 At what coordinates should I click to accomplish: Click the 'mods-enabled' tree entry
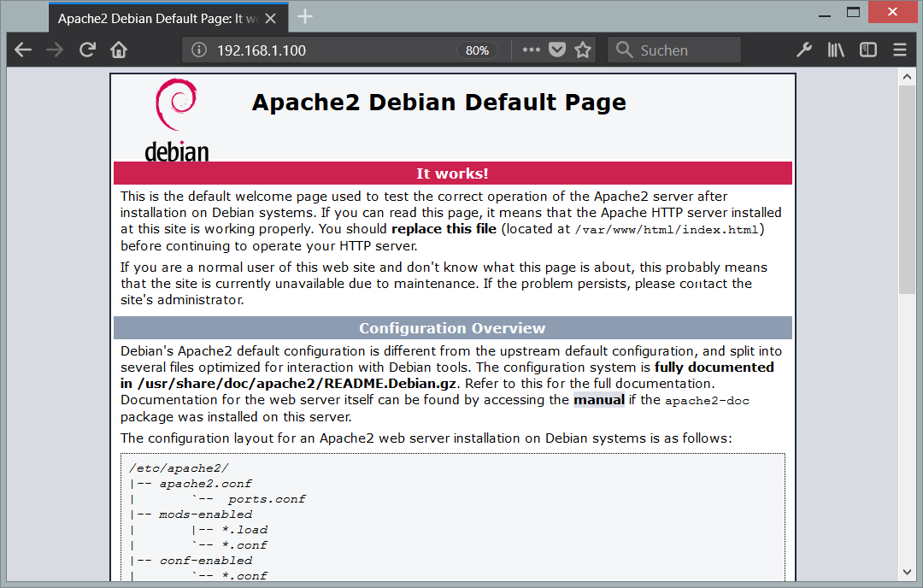(x=205, y=514)
